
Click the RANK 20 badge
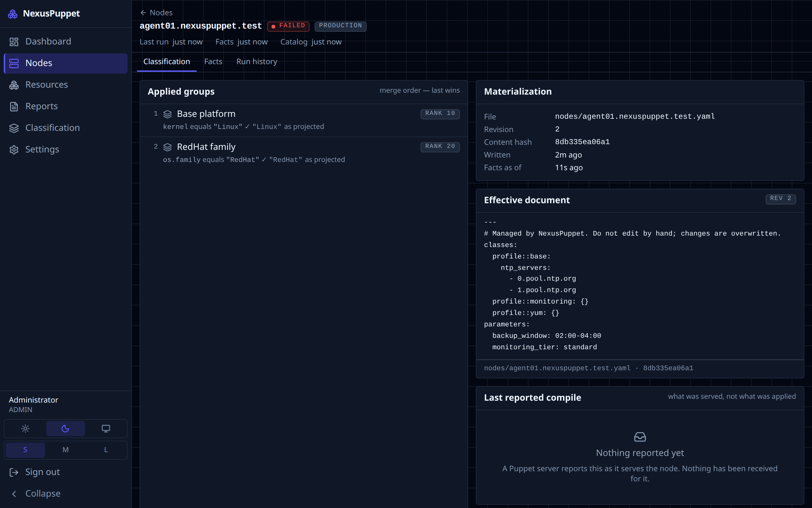click(440, 146)
